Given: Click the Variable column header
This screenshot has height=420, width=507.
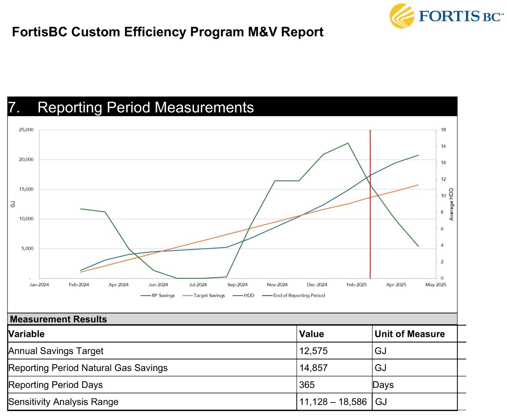Looking at the screenshot, I should (26, 334).
